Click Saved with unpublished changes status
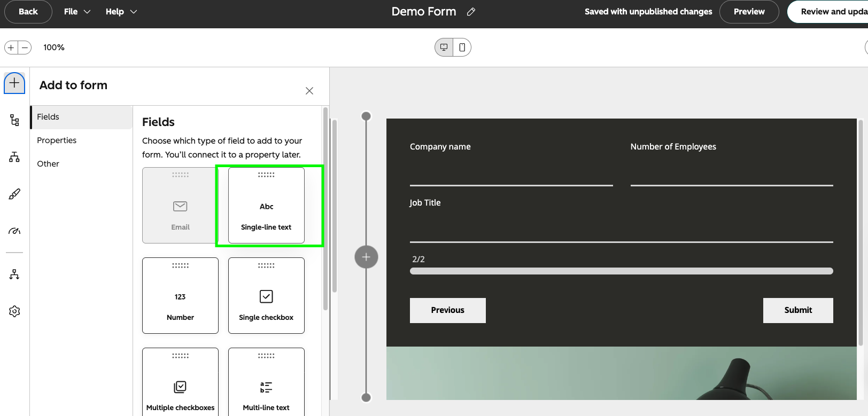This screenshot has height=416, width=868. (648, 12)
